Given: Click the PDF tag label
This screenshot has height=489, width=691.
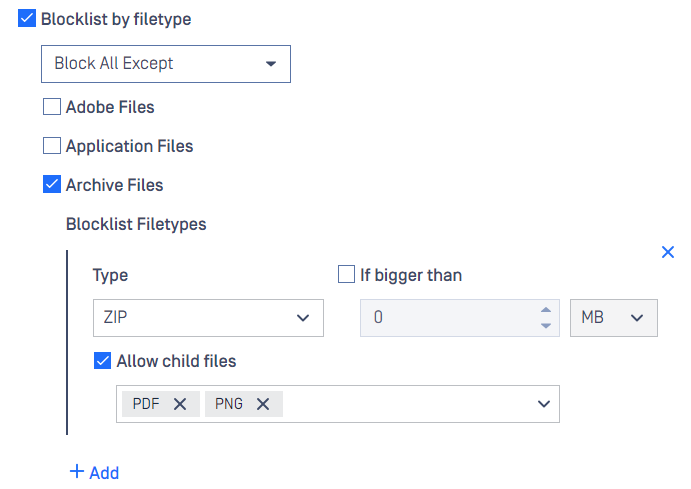Looking at the screenshot, I should pyautogui.click(x=146, y=404).
